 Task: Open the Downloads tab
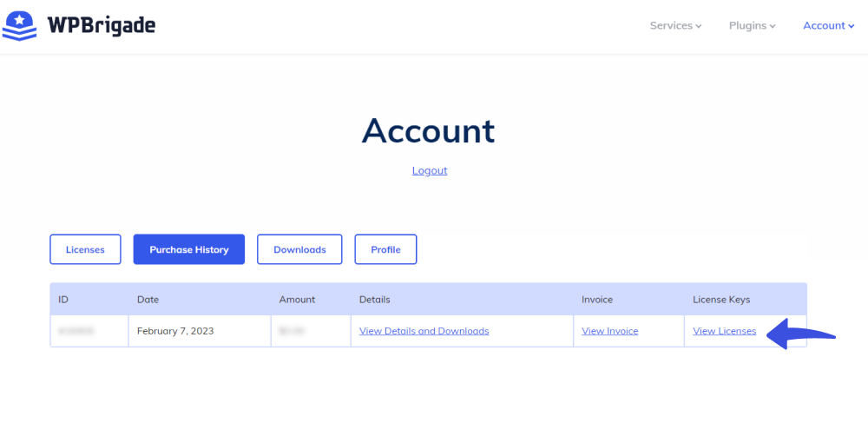(299, 249)
